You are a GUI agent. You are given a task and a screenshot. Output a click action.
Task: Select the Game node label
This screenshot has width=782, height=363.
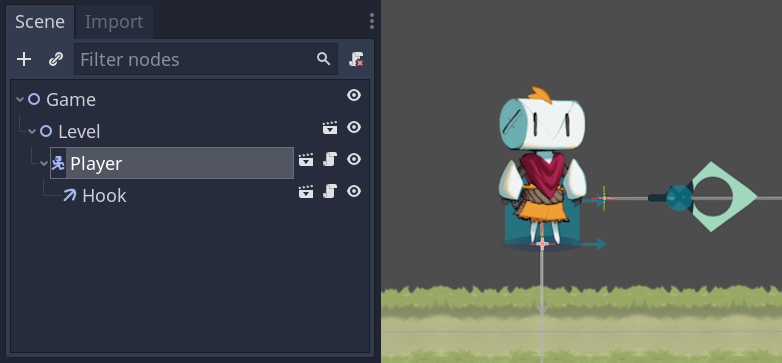71,100
